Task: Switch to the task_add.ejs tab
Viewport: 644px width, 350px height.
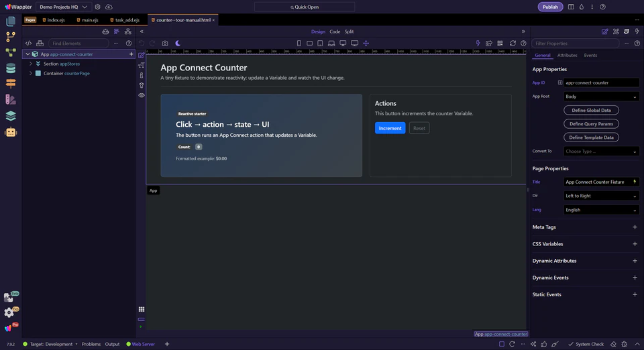Action: (x=125, y=19)
